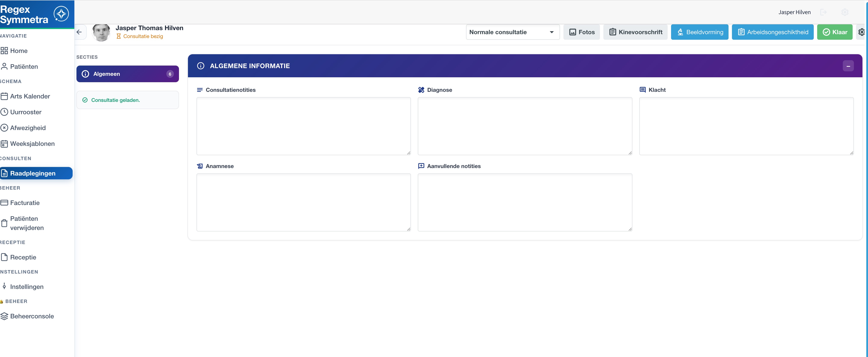
Task: Open the Normale consultatie dropdown
Action: (x=513, y=32)
